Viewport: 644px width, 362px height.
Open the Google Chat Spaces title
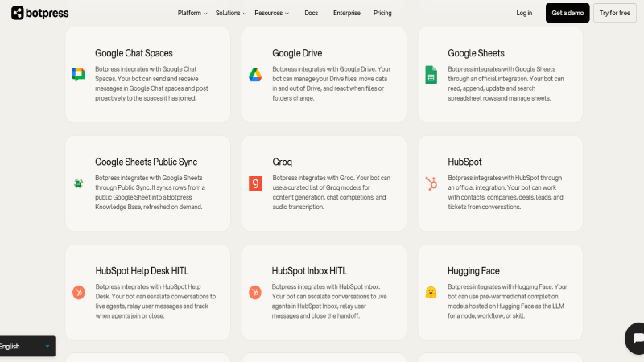[x=134, y=53]
